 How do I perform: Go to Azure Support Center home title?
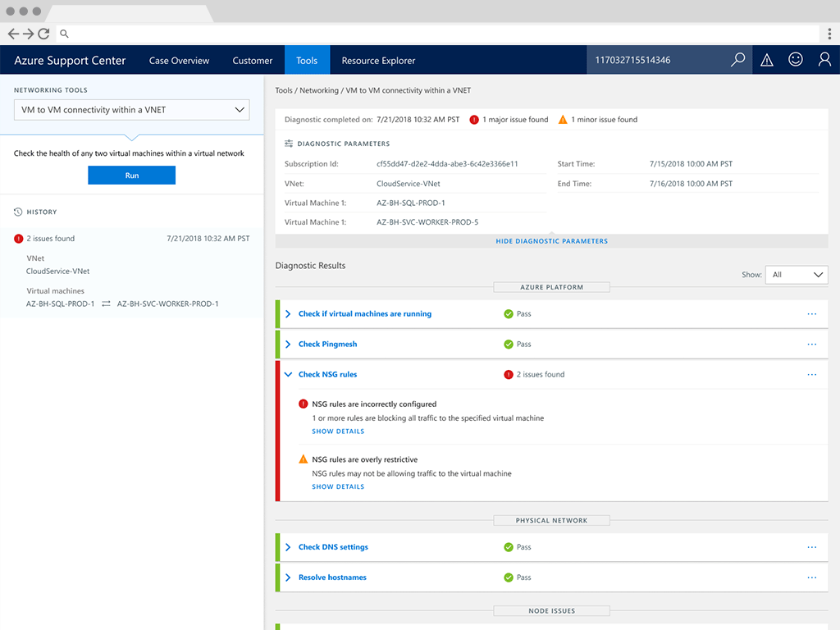tap(70, 61)
